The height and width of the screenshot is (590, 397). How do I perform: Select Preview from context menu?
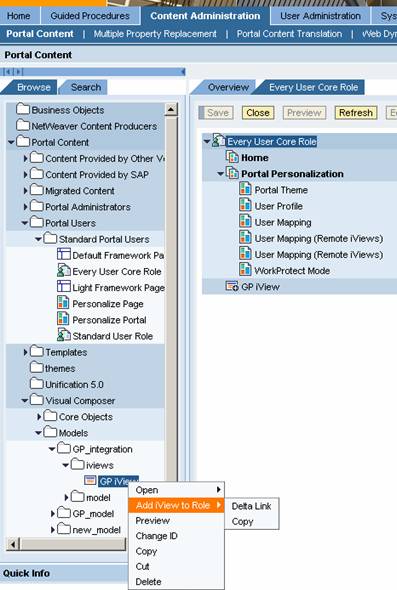coord(176,521)
